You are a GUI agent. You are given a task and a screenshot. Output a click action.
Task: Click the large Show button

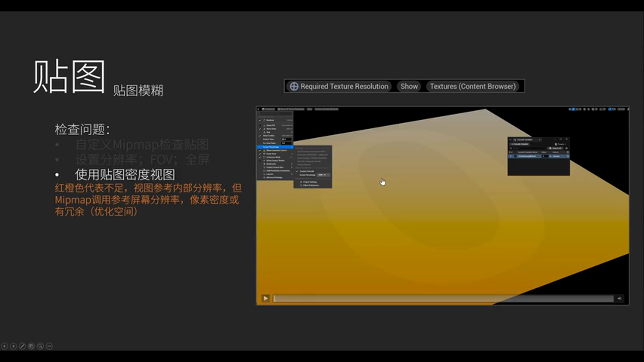[409, 86]
